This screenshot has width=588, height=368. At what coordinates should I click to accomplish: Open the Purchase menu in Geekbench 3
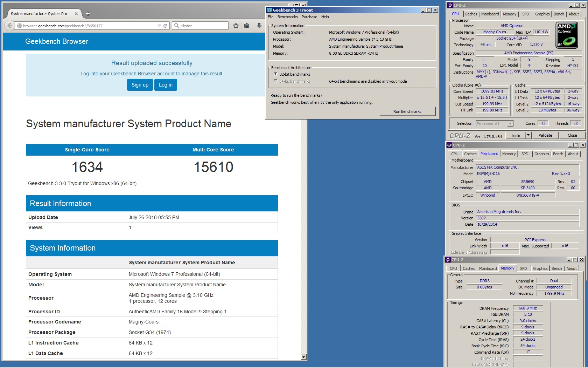pyautogui.click(x=309, y=17)
